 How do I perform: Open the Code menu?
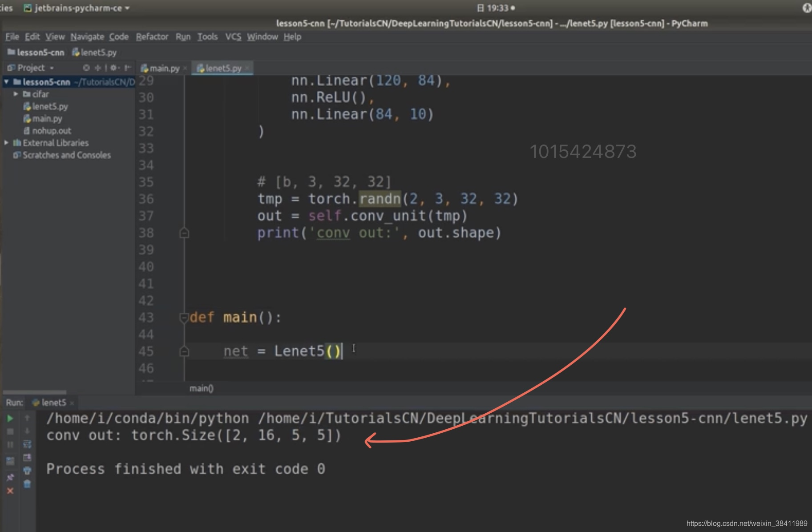tap(119, 36)
